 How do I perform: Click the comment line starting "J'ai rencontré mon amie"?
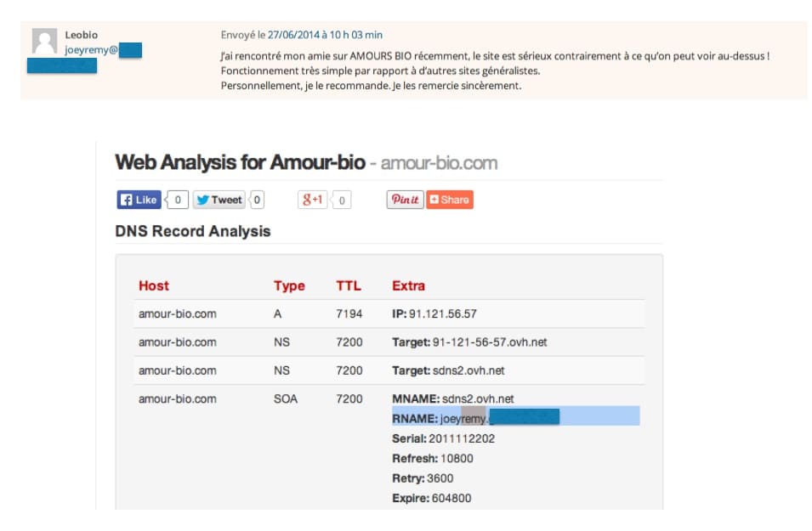[495, 56]
